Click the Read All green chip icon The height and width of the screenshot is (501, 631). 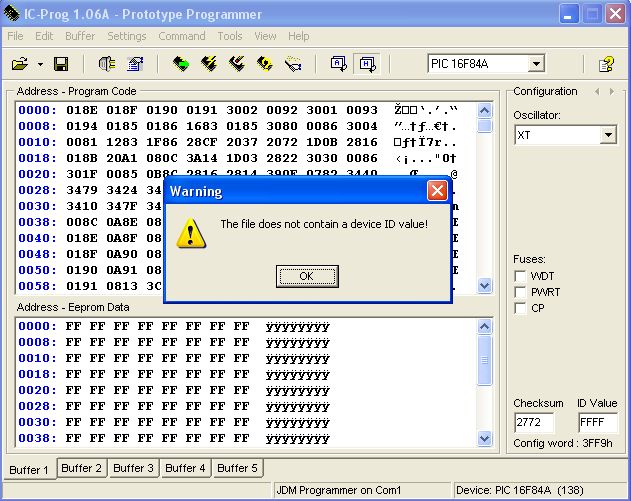[x=181, y=64]
